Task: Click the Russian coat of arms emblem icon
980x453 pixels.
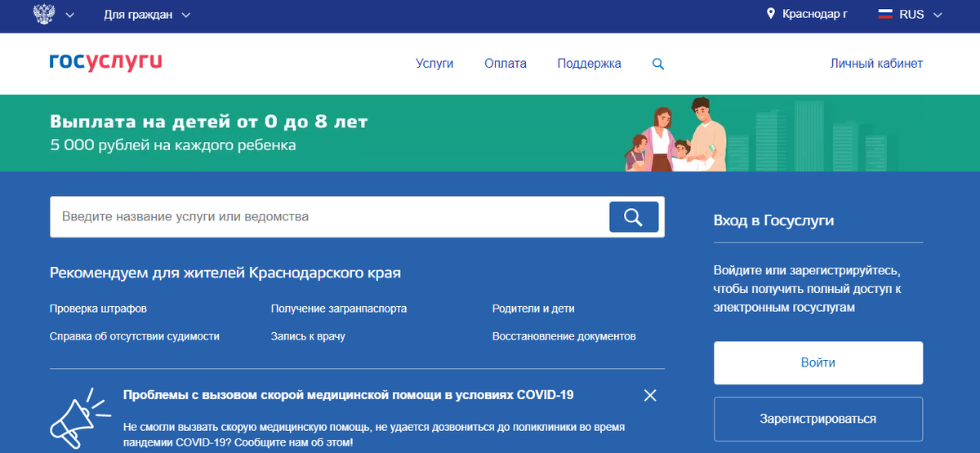Action: (42, 15)
